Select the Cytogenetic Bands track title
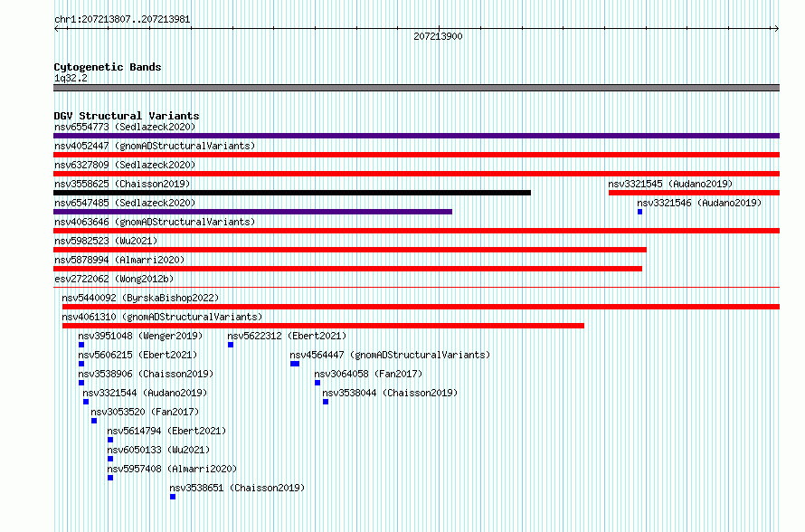 (x=108, y=67)
